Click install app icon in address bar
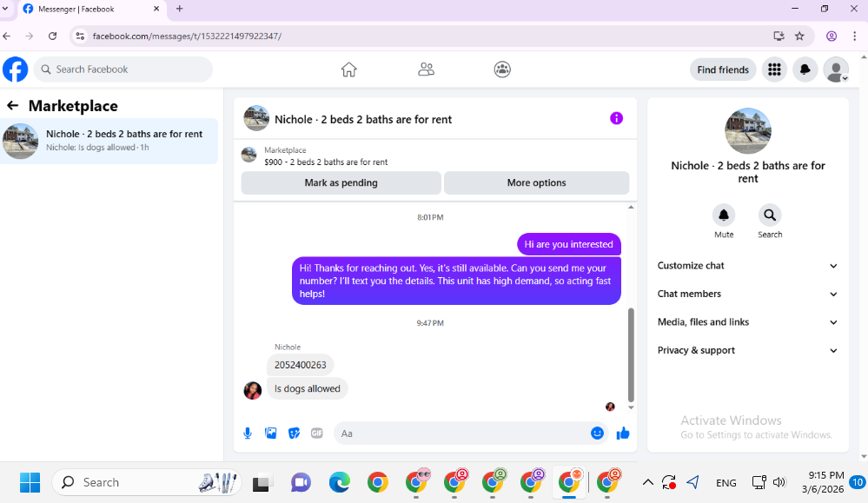Viewport: 868px width, 503px height. pos(779,36)
